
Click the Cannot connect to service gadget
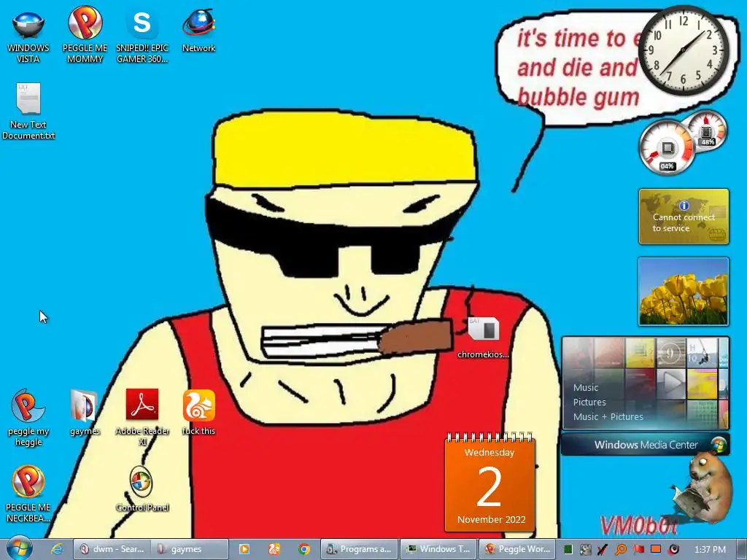coord(684,217)
